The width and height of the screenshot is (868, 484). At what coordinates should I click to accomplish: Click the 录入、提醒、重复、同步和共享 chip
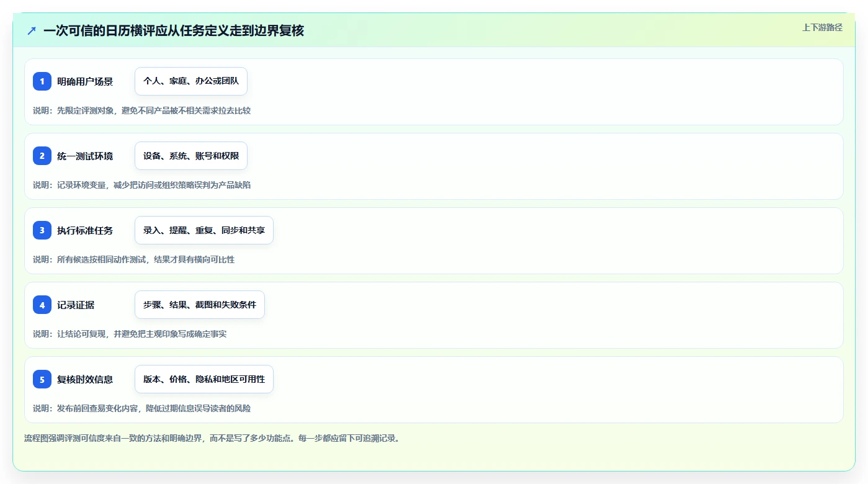coord(204,230)
